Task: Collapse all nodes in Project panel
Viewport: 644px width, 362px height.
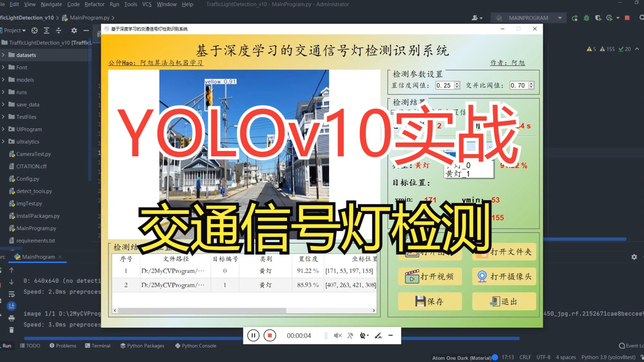Action: (x=59, y=31)
